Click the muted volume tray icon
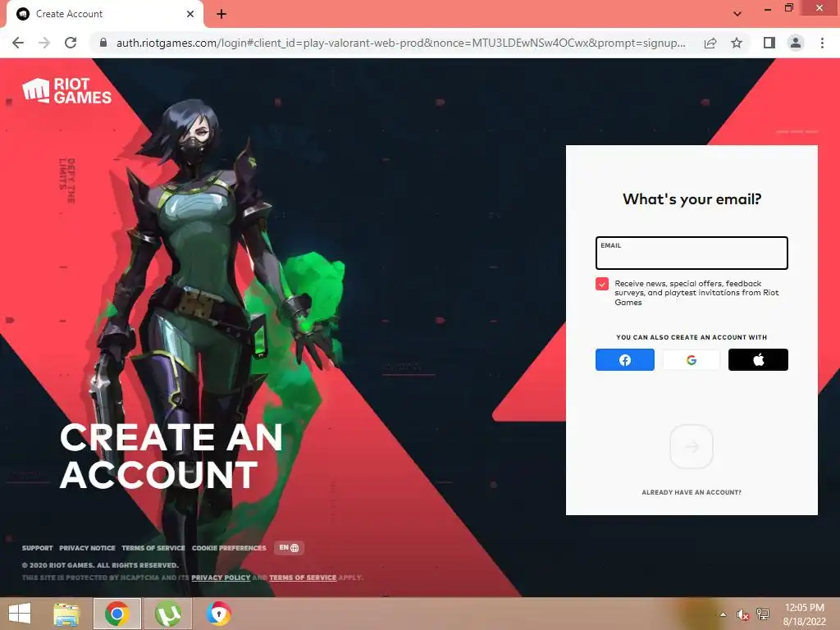Screen dimensions: 840x630 [742, 615]
